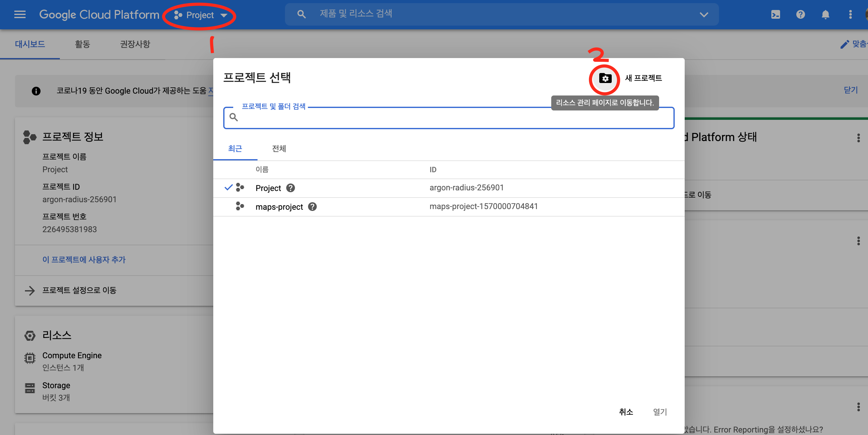Click the project ID text argon-radius-256901 in info card
This screenshot has height=435, width=868.
79,200
